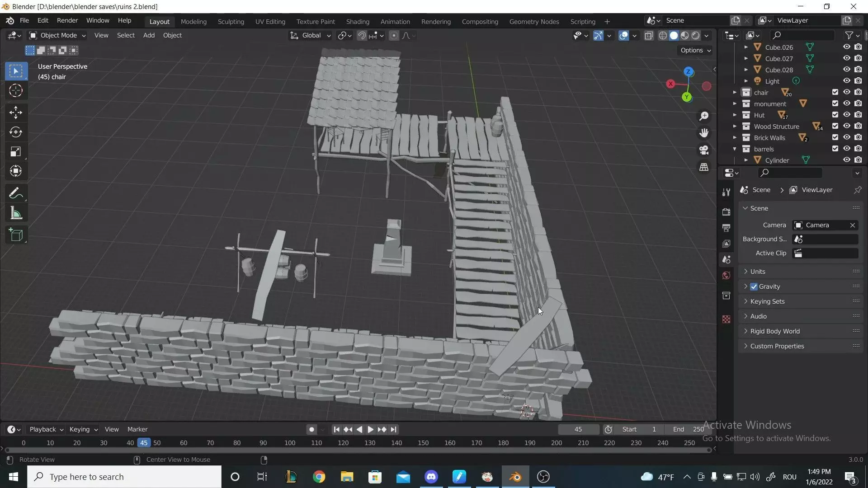The width and height of the screenshot is (868, 488).
Task: Open the Render properties tab
Action: [x=726, y=212]
